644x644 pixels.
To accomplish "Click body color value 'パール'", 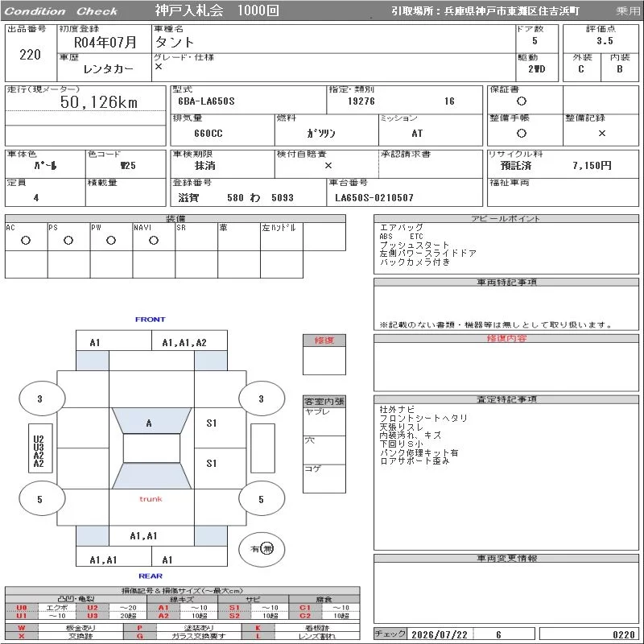I will [x=45, y=166].
